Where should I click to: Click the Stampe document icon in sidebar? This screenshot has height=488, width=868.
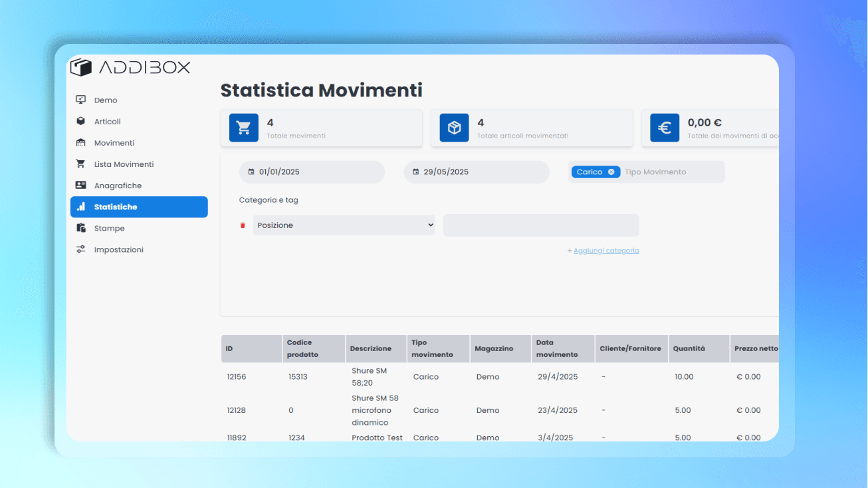pos(81,227)
